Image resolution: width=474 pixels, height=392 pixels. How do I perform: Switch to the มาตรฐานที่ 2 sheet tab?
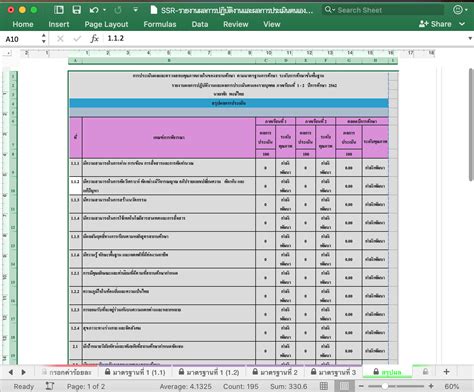click(x=275, y=372)
